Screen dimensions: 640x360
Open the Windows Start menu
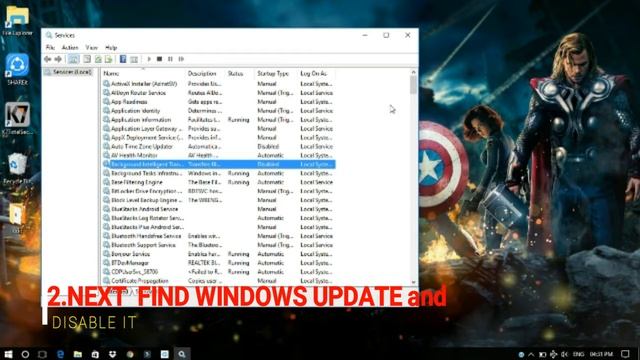point(8,354)
